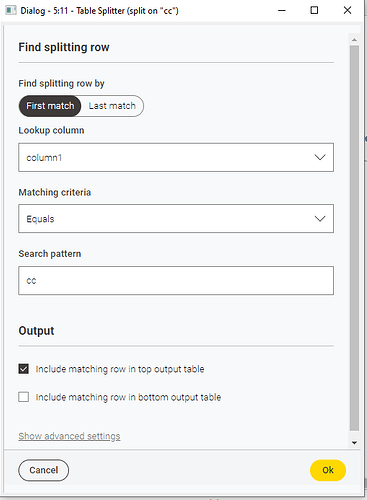Screen dimensions: 367x500
Task: Click Show advanced settings link
Action: pos(69,436)
